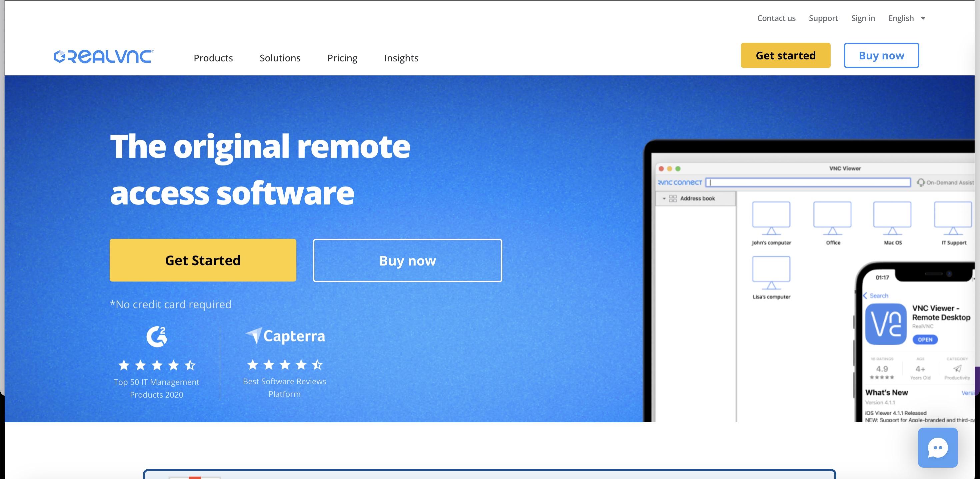The width and height of the screenshot is (980, 479).
Task: Click the Address Book icon
Action: tap(674, 198)
